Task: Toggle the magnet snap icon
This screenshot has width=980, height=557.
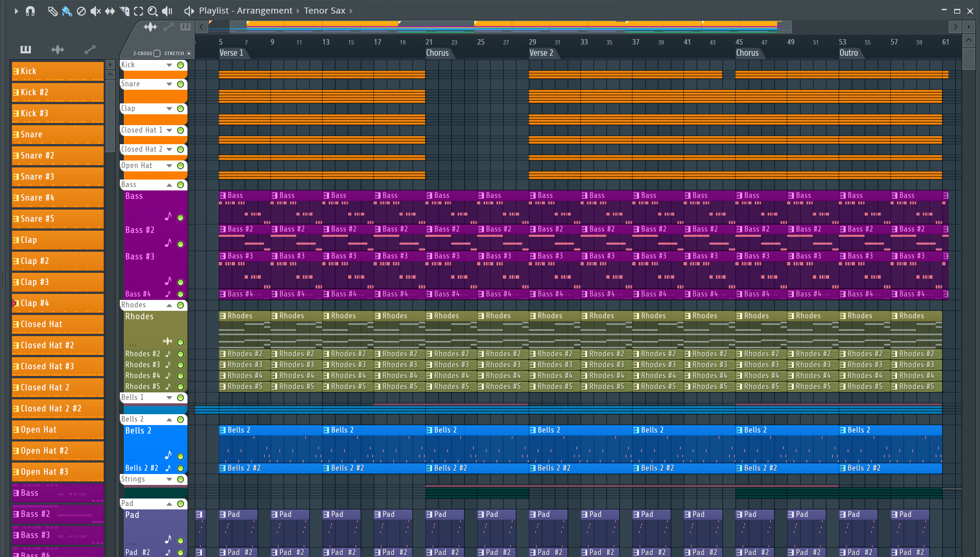Action: [x=30, y=11]
